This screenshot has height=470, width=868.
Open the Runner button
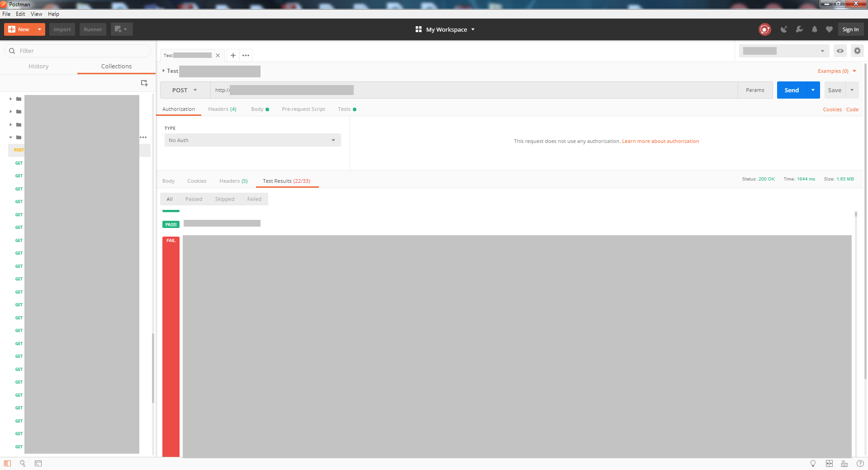pyautogui.click(x=93, y=29)
